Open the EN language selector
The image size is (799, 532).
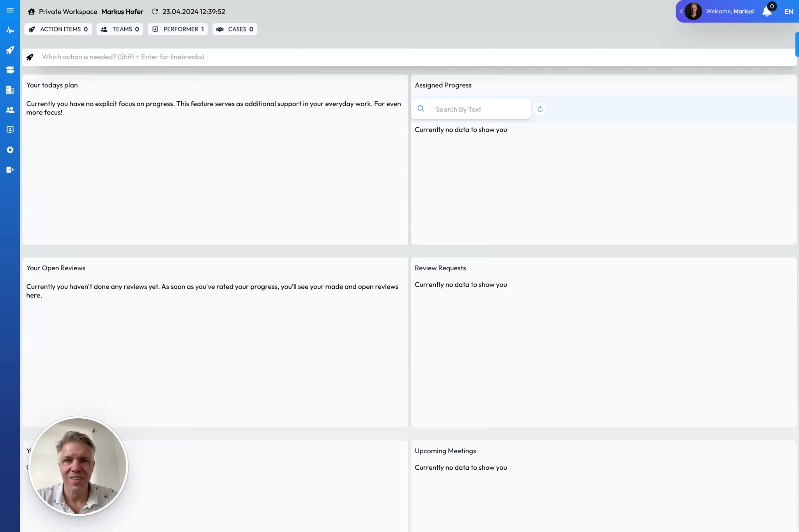pos(788,12)
